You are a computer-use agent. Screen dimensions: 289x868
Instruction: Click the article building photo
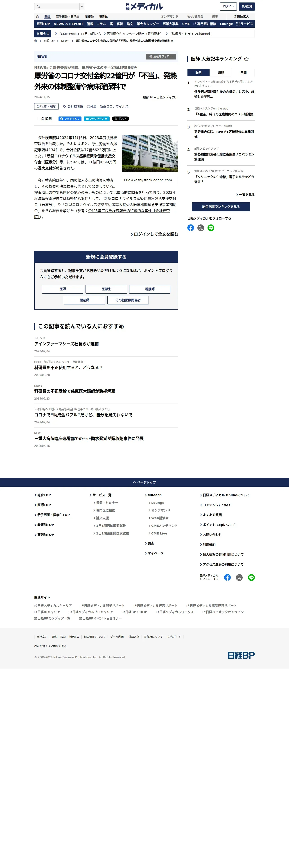point(150,153)
